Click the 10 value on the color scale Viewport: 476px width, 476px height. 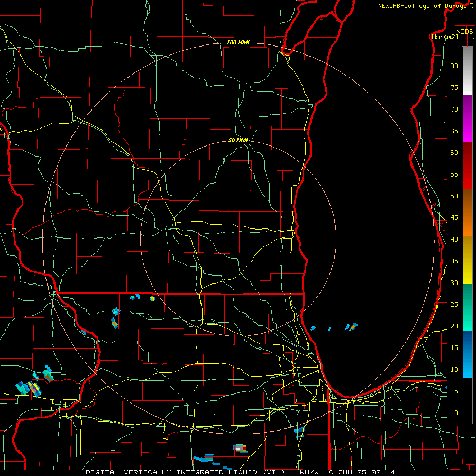click(454, 370)
